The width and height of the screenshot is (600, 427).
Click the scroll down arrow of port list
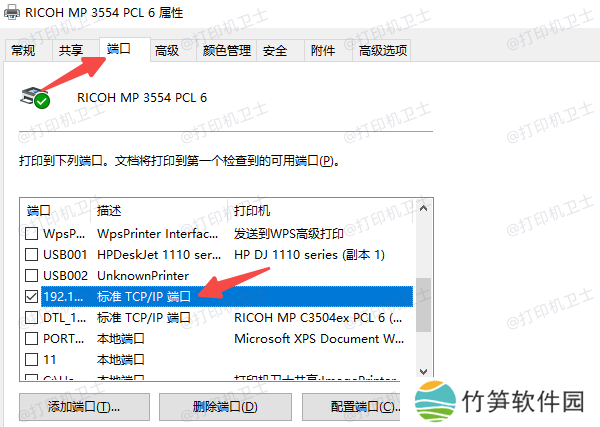423,372
